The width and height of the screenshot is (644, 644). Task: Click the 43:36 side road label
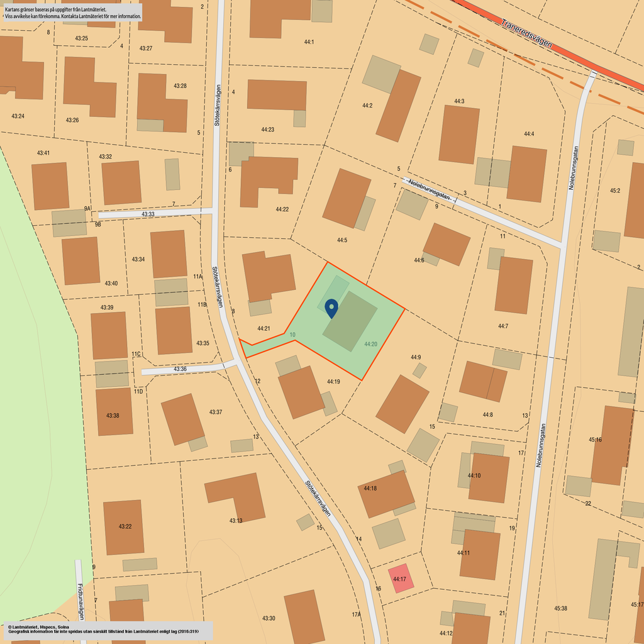[x=180, y=369]
